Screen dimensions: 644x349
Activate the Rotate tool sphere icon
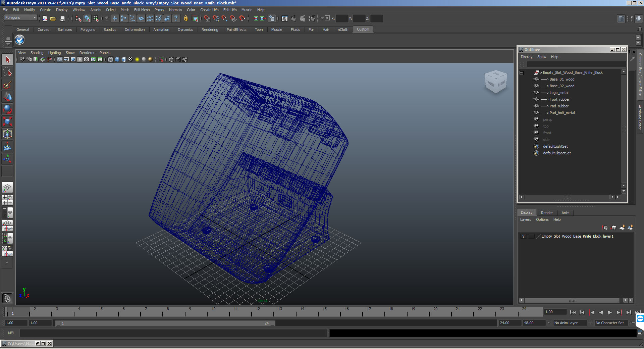pos(7,109)
